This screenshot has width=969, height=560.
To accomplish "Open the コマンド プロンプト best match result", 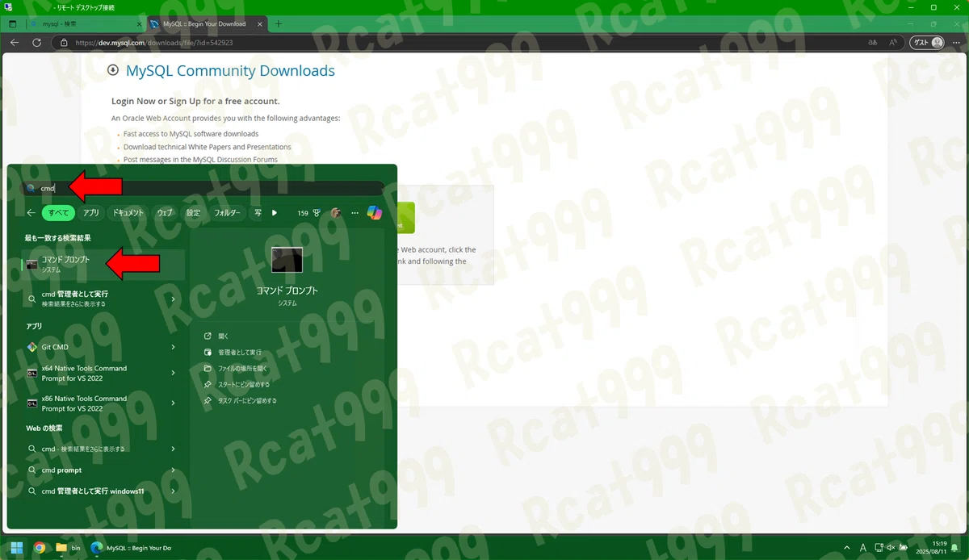I will tap(103, 264).
